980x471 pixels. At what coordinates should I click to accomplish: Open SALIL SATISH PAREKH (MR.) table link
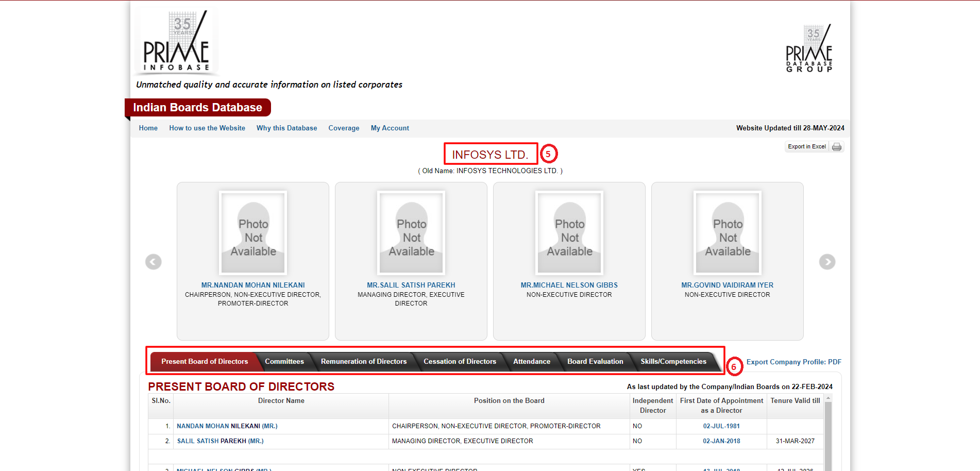221,441
